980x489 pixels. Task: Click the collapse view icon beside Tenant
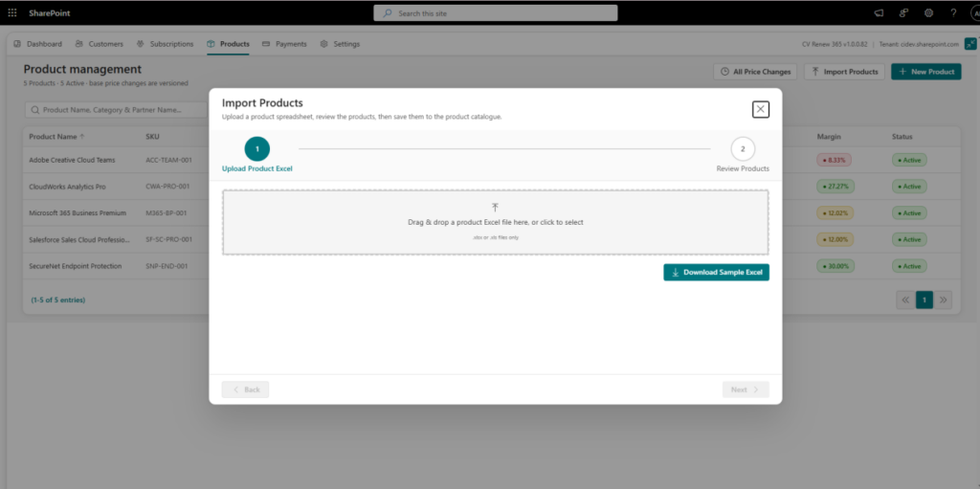point(970,44)
